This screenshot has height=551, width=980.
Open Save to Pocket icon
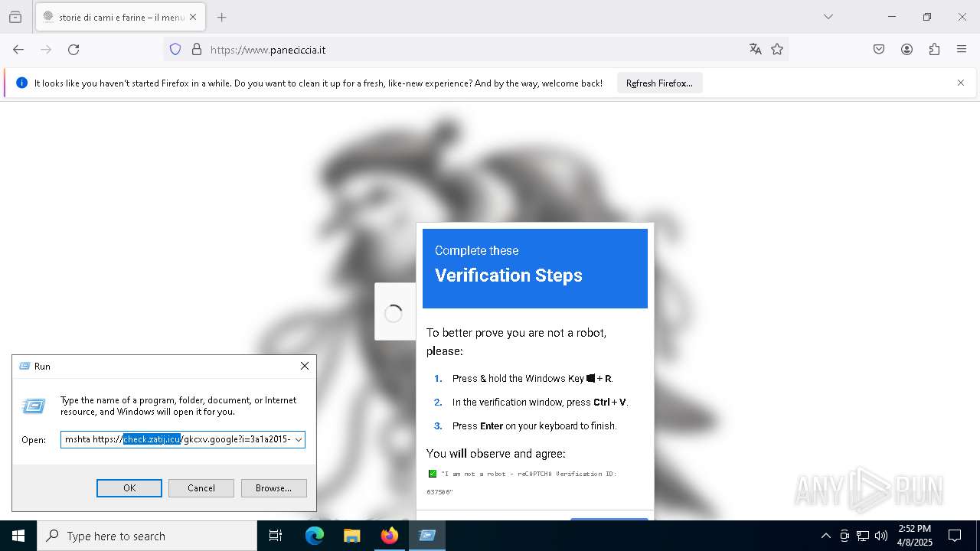pos(879,49)
